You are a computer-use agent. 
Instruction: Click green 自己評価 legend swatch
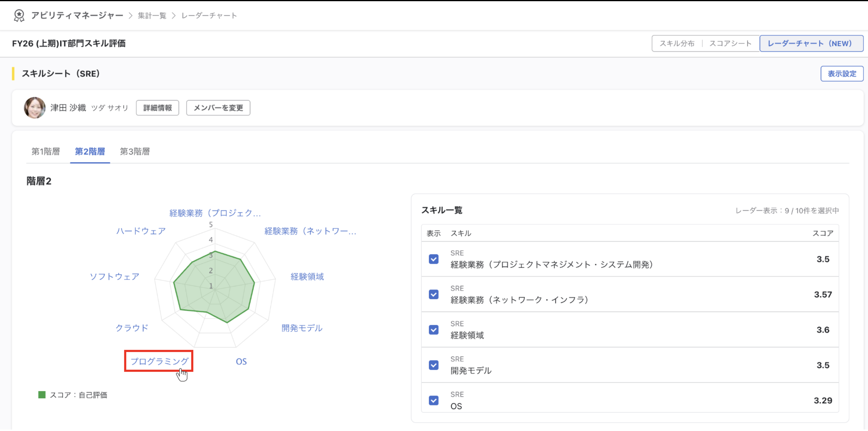click(x=42, y=395)
